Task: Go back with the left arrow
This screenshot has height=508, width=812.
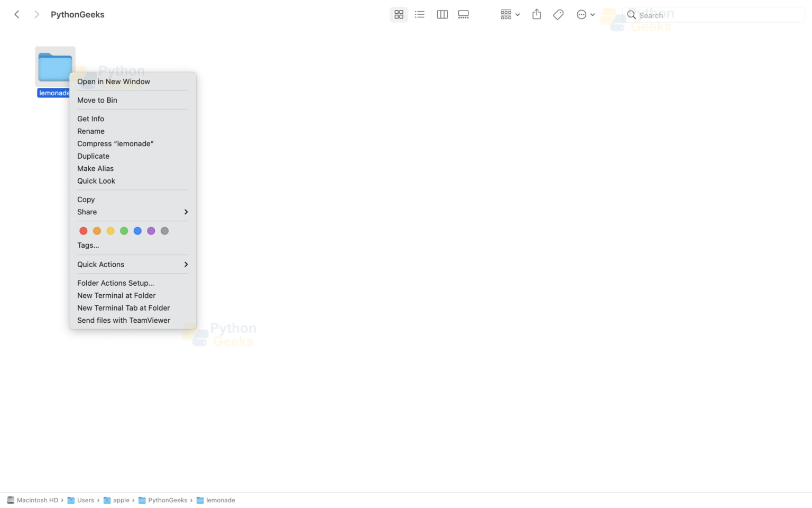Action: point(17,15)
